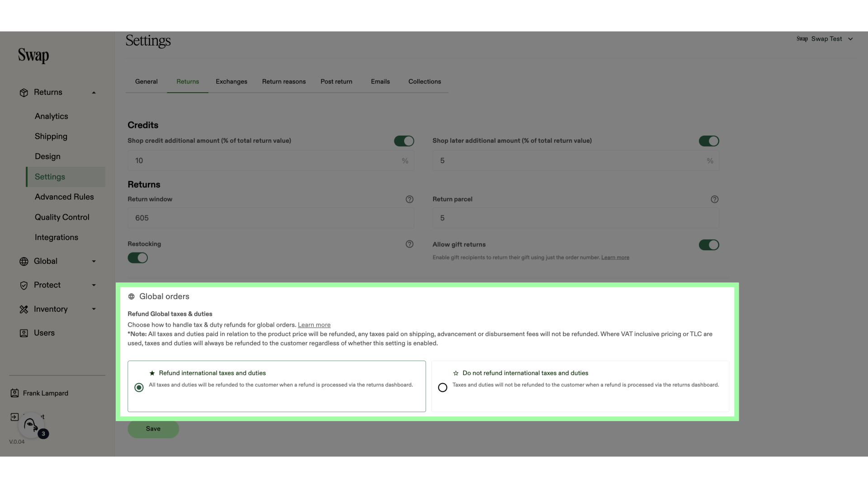Click the Protect sidebar icon
The height and width of the screenshot is (488, 868).
click(24, 285)
